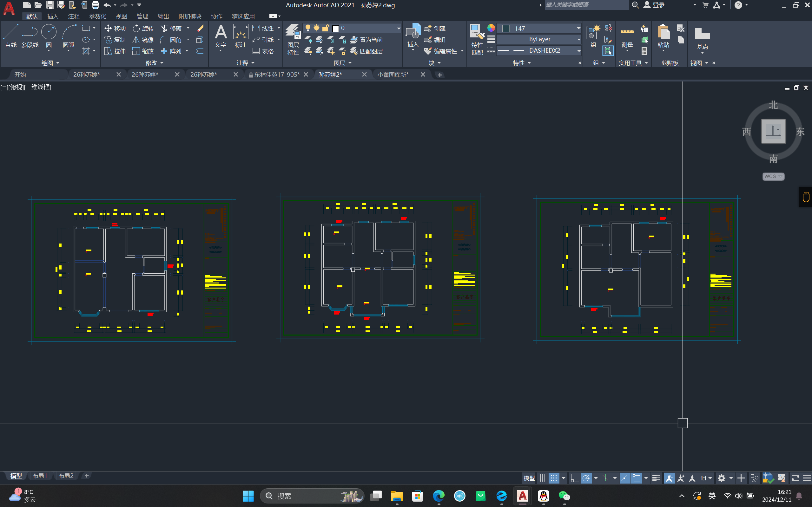Open the layer name dropdown showing 0
This screenshot has height=507, width=812.
pos(398,29)
